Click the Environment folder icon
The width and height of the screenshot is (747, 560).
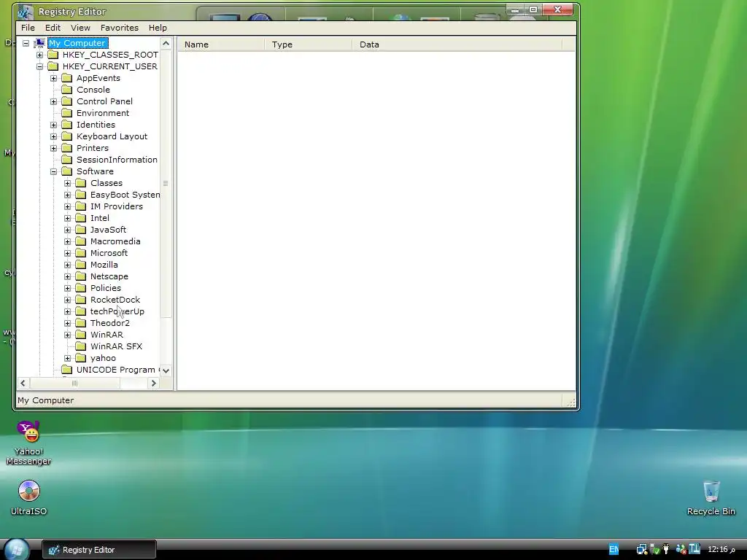67,113
